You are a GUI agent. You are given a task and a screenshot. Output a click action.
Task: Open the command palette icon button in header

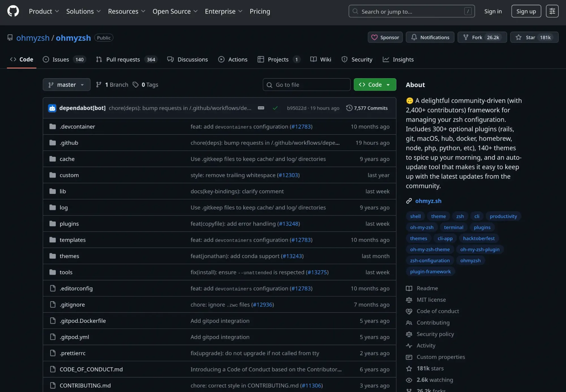coord(552,11)
